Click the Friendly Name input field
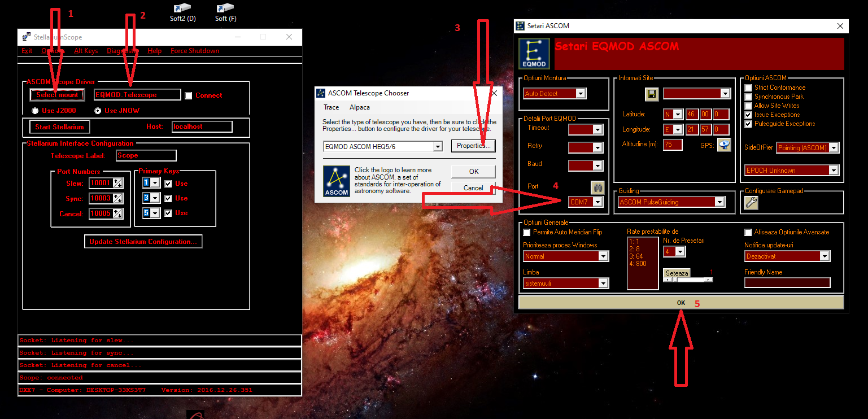Image resolution: width=868 pixels, height=419 pixels. tap(788, 283)
